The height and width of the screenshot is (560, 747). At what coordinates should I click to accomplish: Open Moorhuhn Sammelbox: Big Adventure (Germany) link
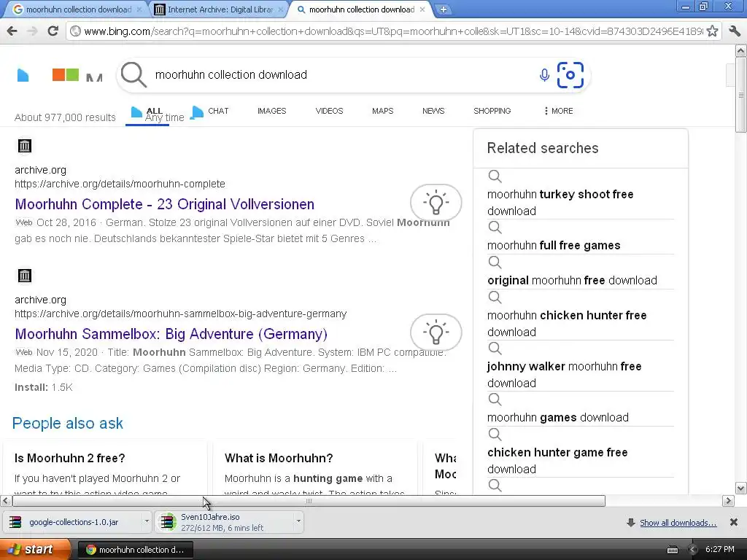coord(171,334)
